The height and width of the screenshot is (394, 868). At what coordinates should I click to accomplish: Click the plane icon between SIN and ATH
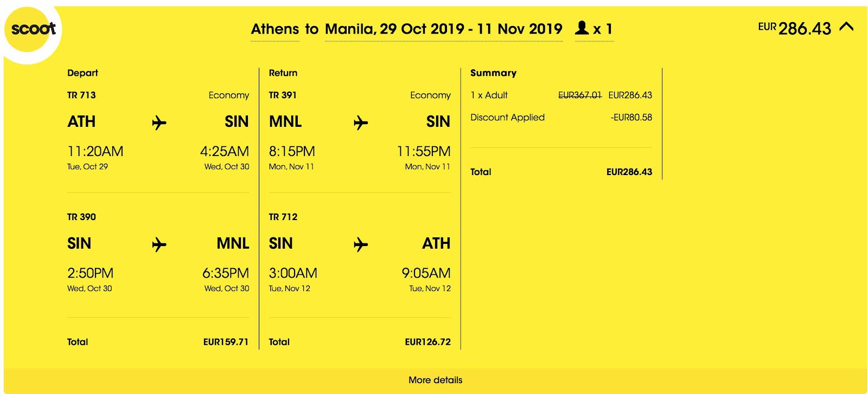(361, 245)
